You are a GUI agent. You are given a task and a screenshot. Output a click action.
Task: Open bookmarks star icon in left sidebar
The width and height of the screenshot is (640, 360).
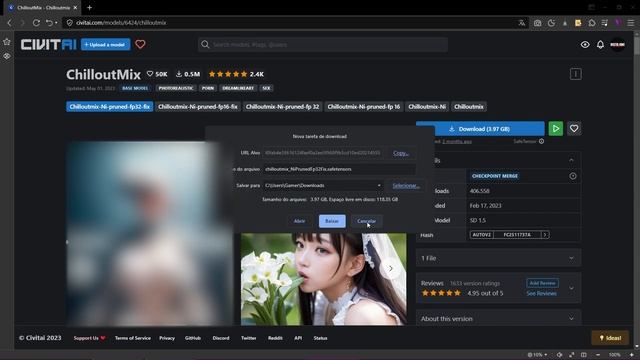(7, 42)
